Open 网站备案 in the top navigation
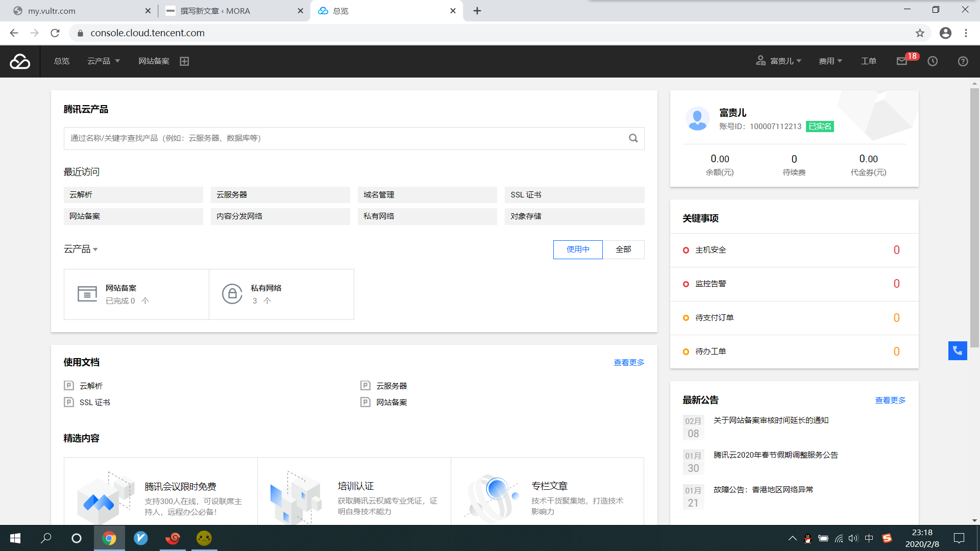This screenshot has height=551, width=980. pos(154,61)
